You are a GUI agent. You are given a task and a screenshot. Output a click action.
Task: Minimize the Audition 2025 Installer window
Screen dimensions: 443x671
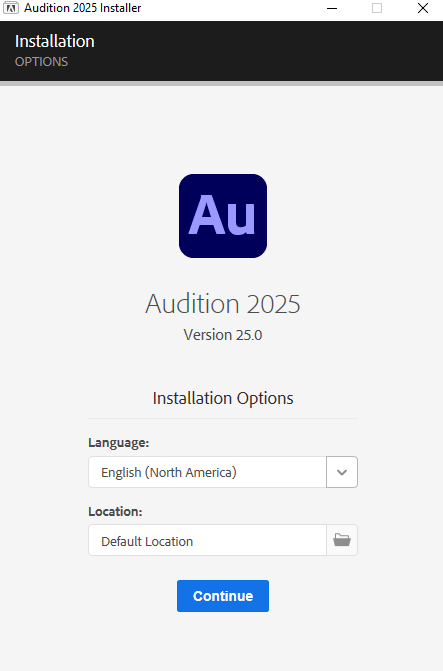tap(332, 8)
